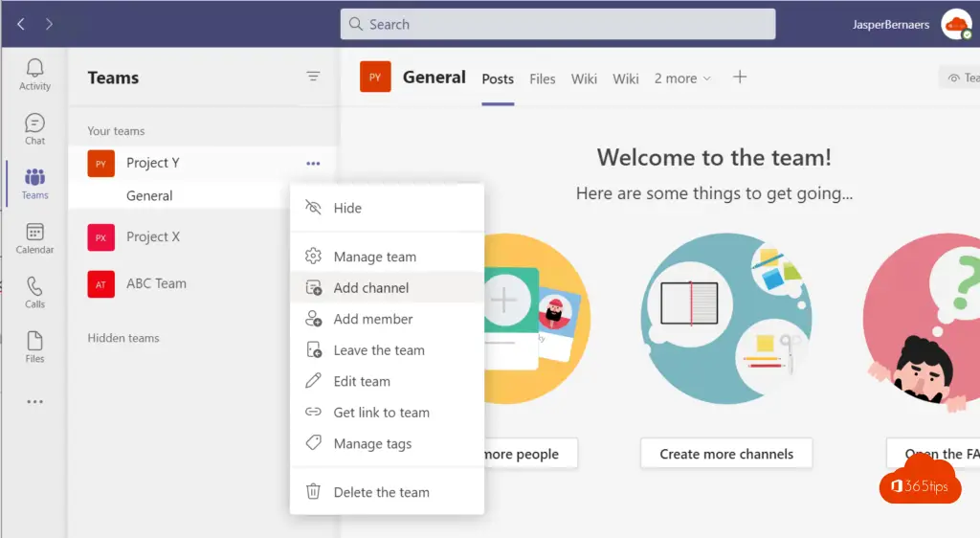Go to Calls in the sidebar
This screenshot has height=538, width=980.
pos(34,292)
